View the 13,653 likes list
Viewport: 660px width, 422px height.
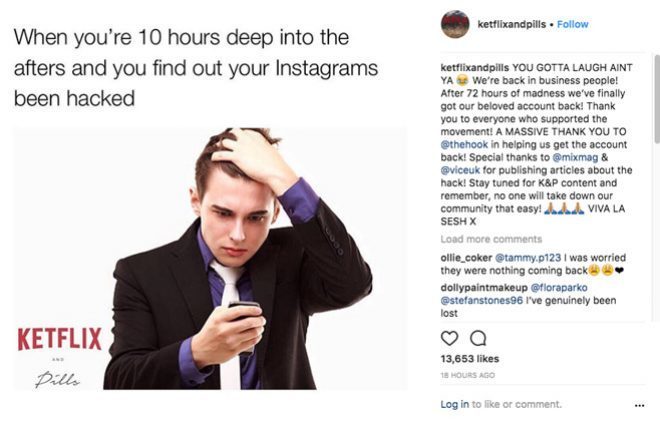click(470, 359)
